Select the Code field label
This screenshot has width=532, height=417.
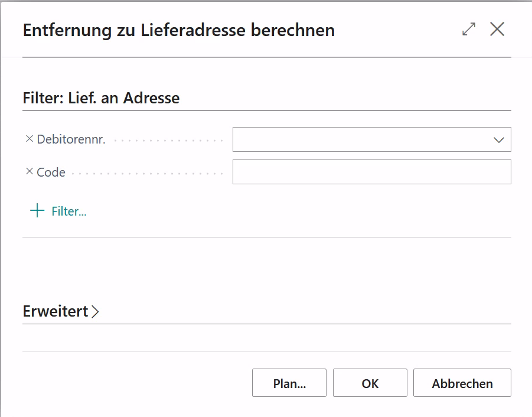coord(51,172)
